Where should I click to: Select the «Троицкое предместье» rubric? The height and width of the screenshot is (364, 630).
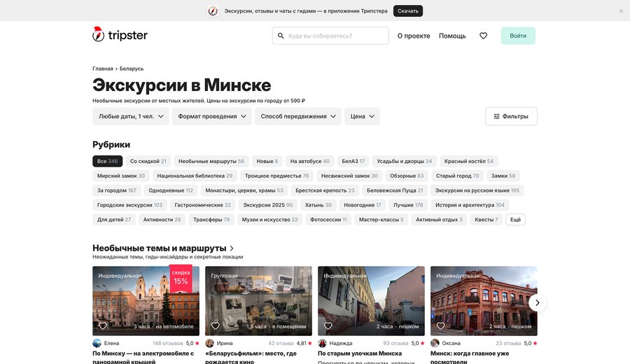pos(276,176)
